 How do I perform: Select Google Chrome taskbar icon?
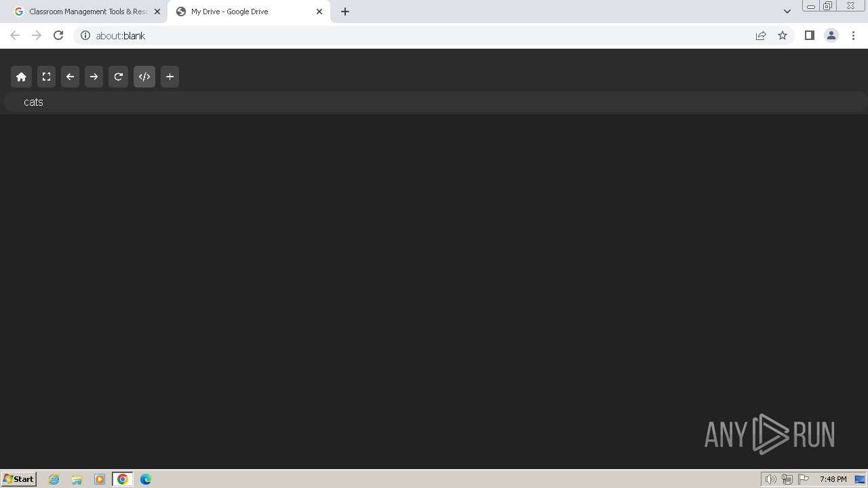(x=123, y=479)
